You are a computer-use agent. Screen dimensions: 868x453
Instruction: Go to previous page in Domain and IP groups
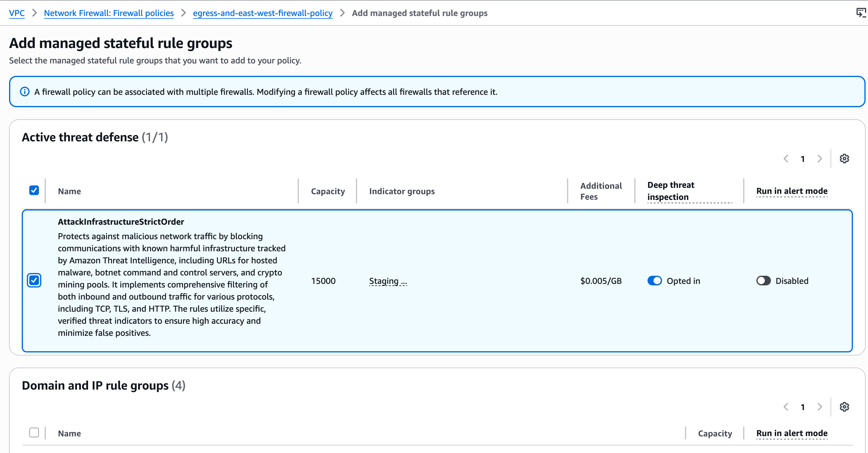(x=786, y=407)
